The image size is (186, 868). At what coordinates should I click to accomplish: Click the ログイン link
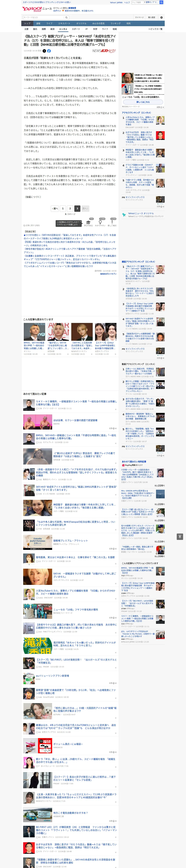click(57, 11)
